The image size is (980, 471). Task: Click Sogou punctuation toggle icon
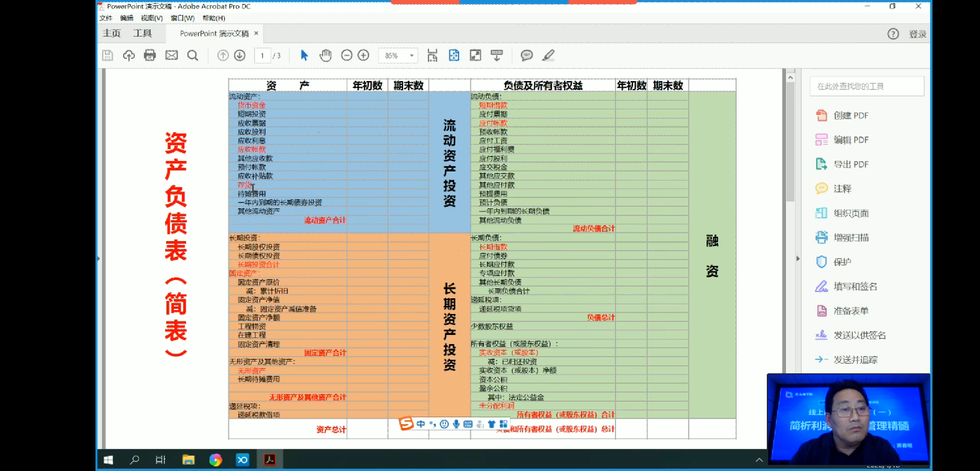(432, 424)
